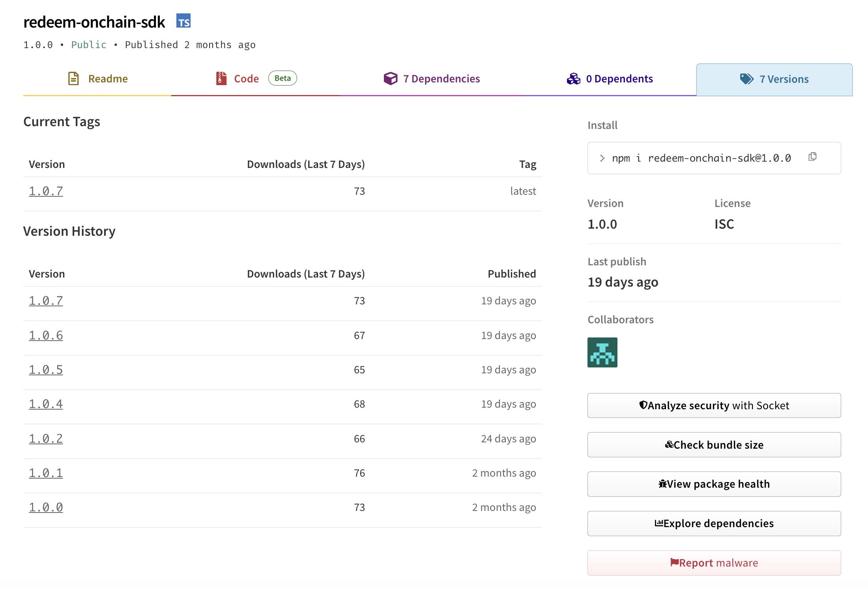The image size is (868, 589).
Task: Click '19 days ago' under Last publish
Action: 623,282
